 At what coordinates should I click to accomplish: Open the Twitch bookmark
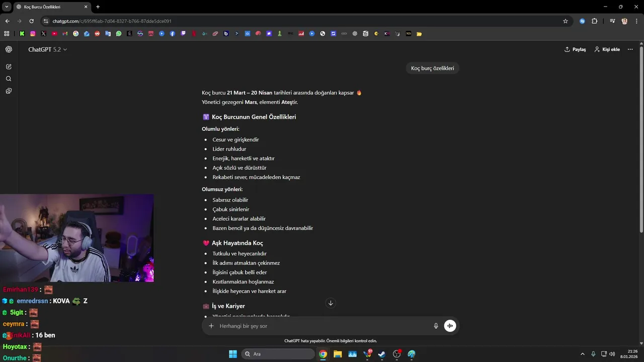pos(183,34)
